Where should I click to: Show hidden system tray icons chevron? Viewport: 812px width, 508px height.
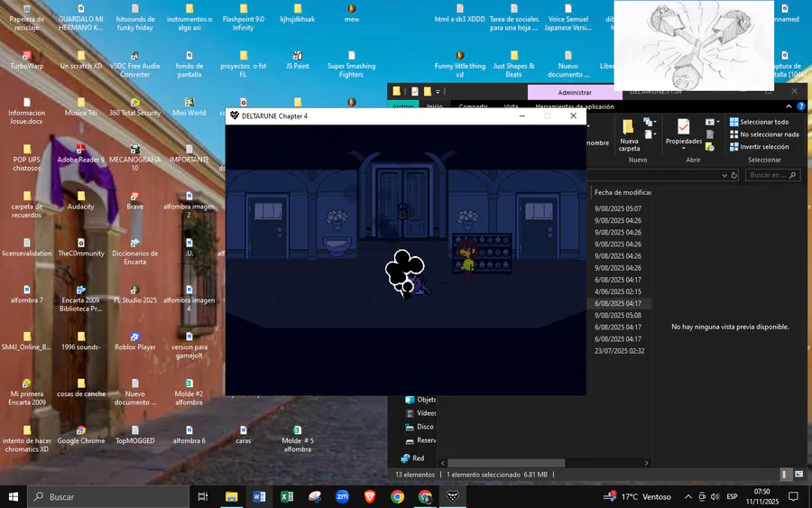click(x=688, y=496)
